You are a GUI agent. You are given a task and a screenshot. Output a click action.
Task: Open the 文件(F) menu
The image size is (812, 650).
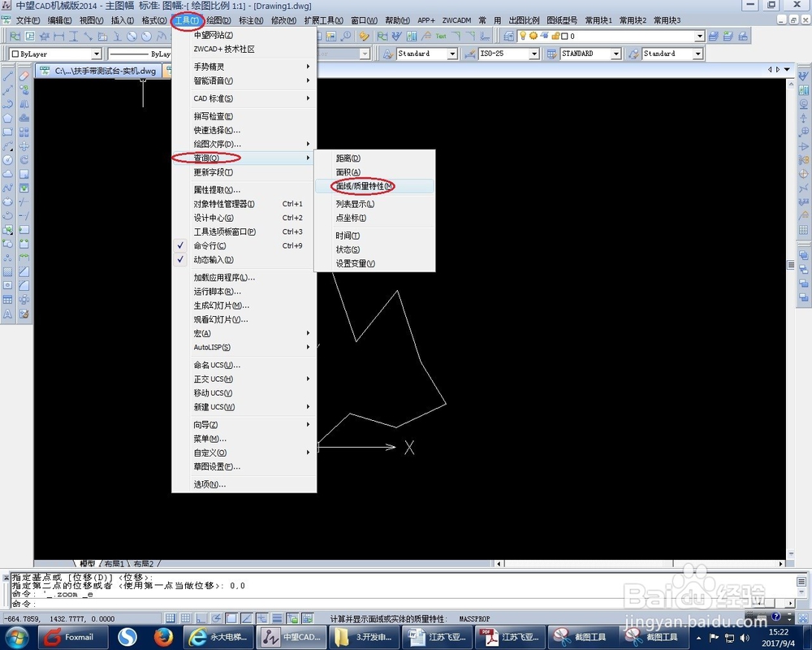tap(28, 20)
